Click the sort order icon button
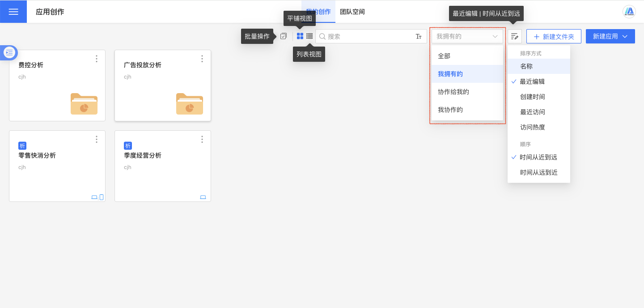This screenshot has width=644, height=308. pyautogui.click(x=515, y=36)
